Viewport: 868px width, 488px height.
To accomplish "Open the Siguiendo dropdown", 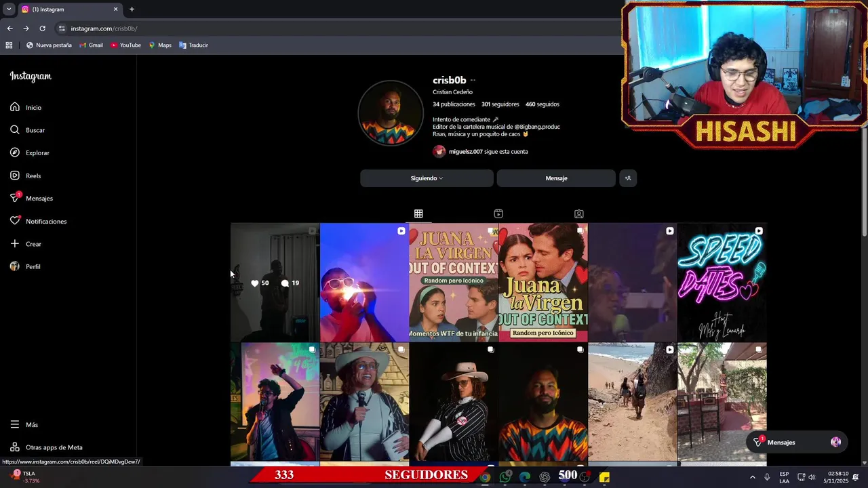I will coord(427,178).
